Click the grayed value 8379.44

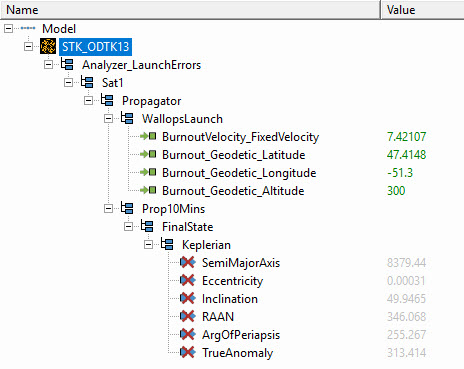(x=407, y=263)
